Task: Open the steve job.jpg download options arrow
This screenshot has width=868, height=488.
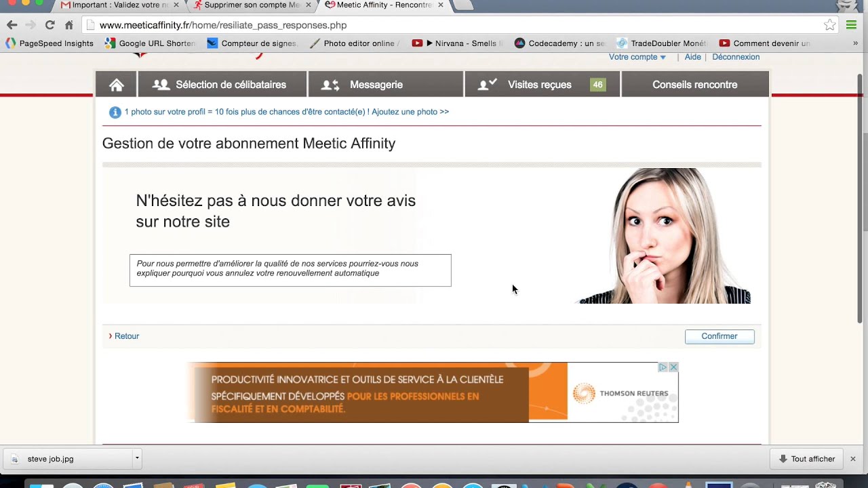Action: [x=136, y=458]
